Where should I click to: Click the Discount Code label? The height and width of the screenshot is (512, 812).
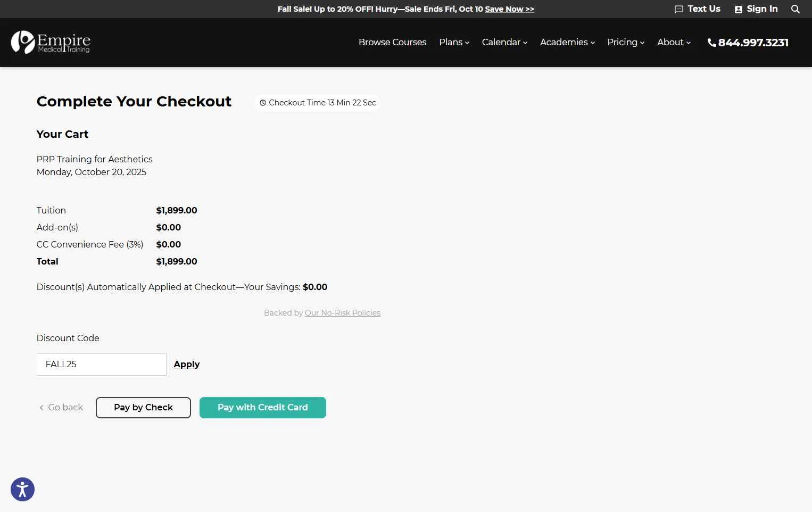tap(68, 338)
